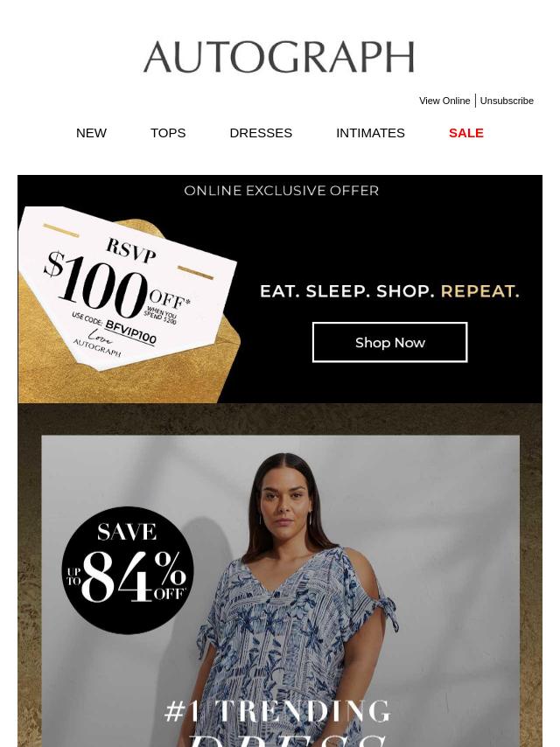Select DRESSES in the navigation bar
Viewport: 560px width, 747px height.
[x=261, y=133]
